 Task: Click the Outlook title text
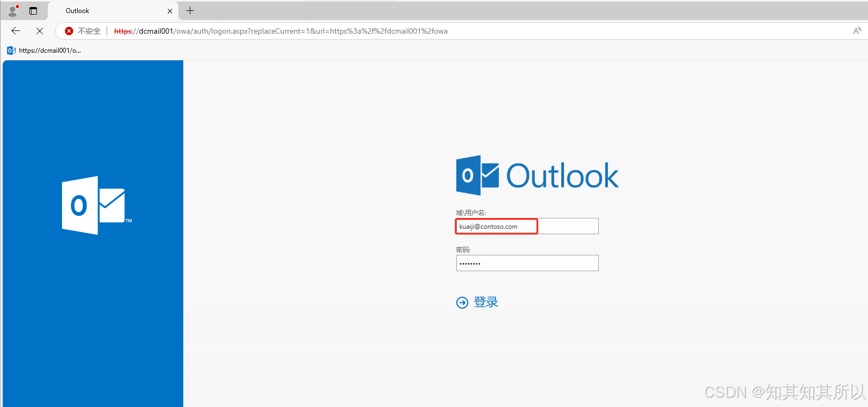pos(562,176)
